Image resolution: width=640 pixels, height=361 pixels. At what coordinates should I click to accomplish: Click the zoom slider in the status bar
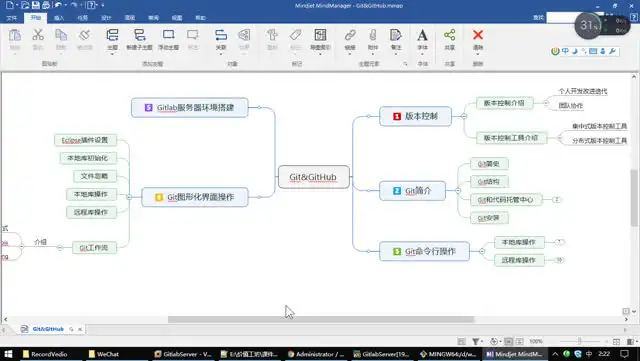[580, 341]
